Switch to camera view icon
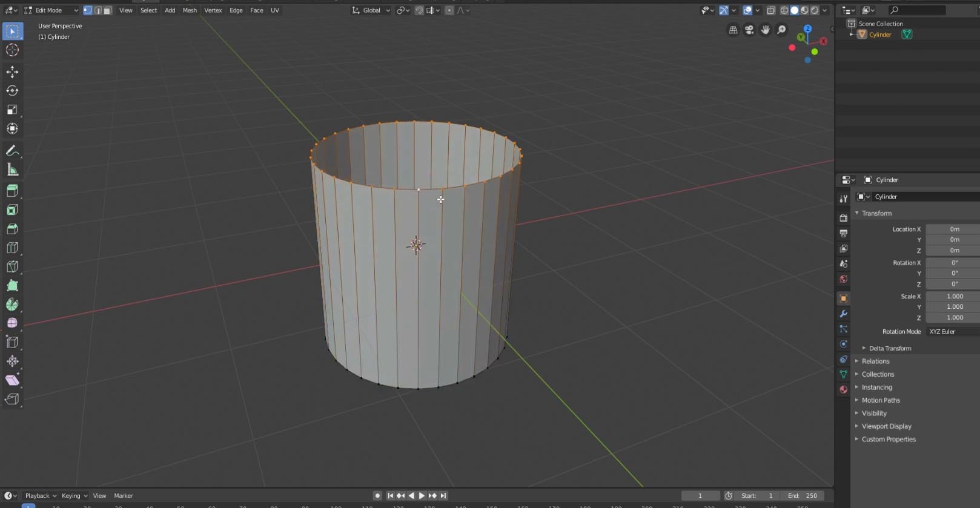The width and height of the screenshot is (980, 508). [749, 30]
